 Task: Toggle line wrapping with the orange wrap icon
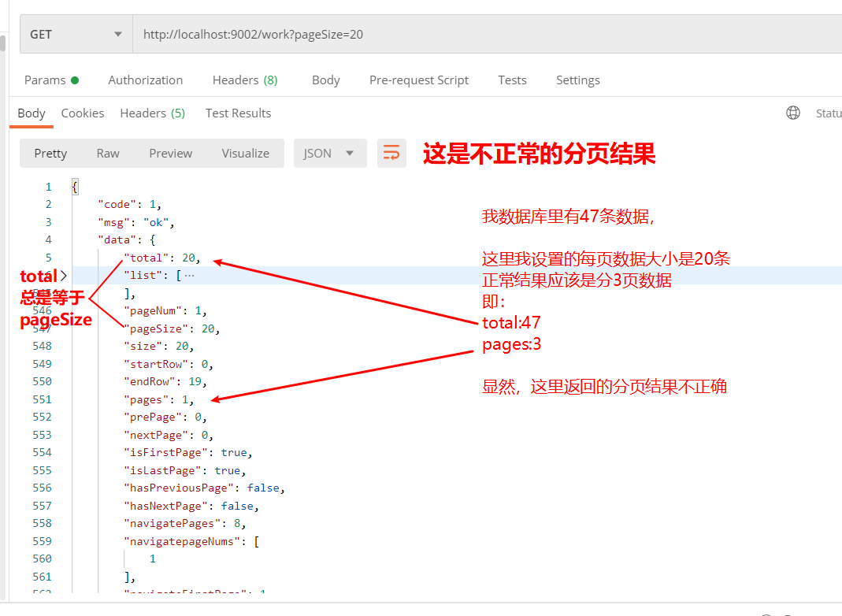[x=391, y=153]
